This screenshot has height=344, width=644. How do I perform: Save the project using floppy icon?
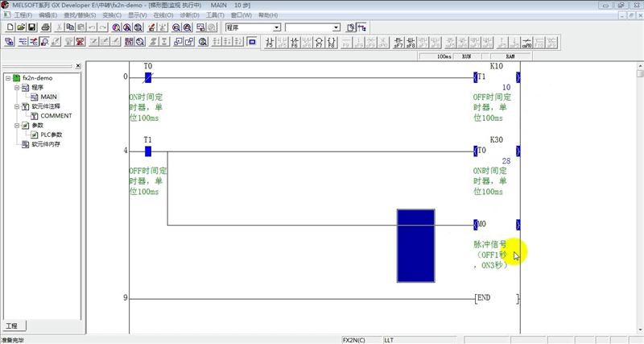(32, 27)
